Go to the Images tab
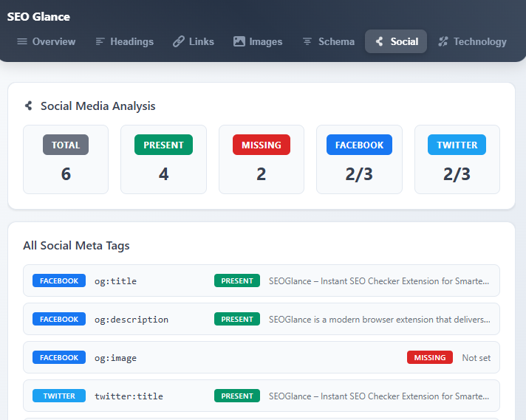 (258, 41)
